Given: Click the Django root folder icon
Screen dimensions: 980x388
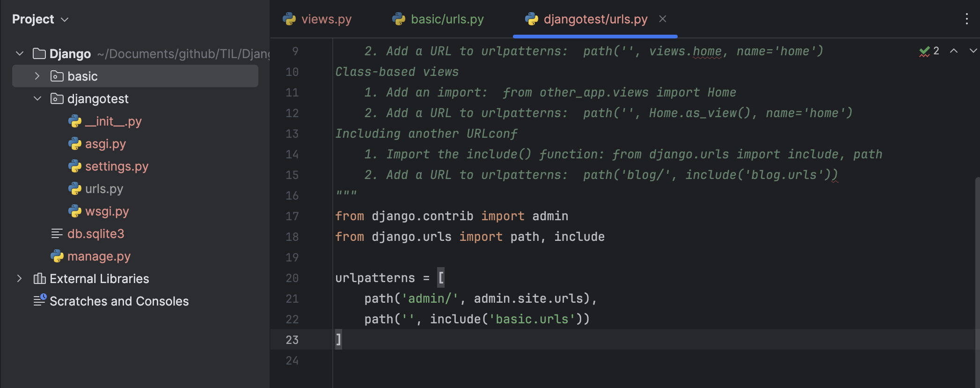Looking at the screenshot, I should click(x=39, y=53).
